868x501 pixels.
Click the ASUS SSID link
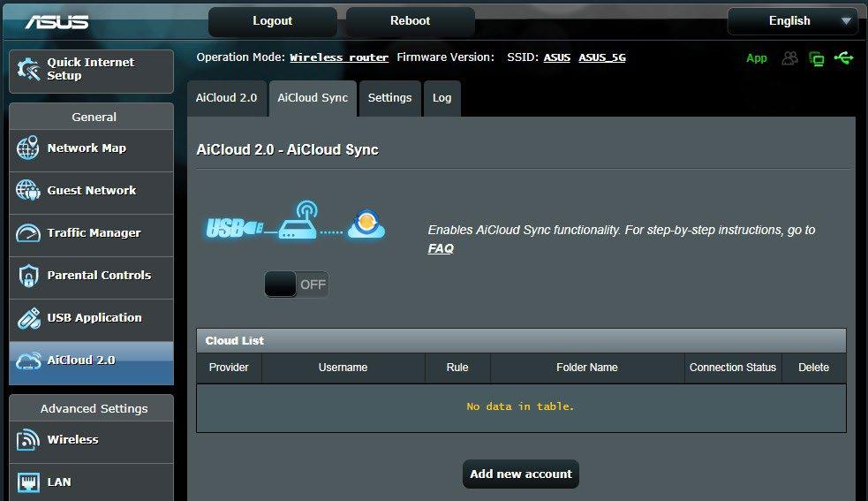click(557, 57)
